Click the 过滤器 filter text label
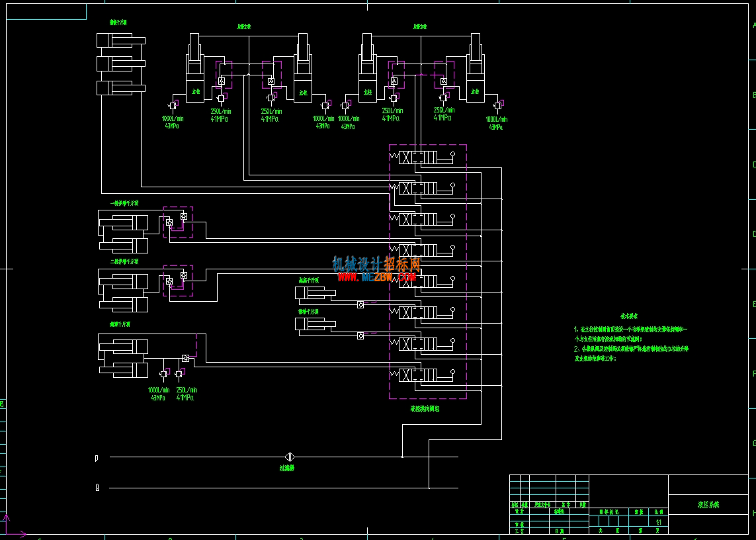 [287, 468]
